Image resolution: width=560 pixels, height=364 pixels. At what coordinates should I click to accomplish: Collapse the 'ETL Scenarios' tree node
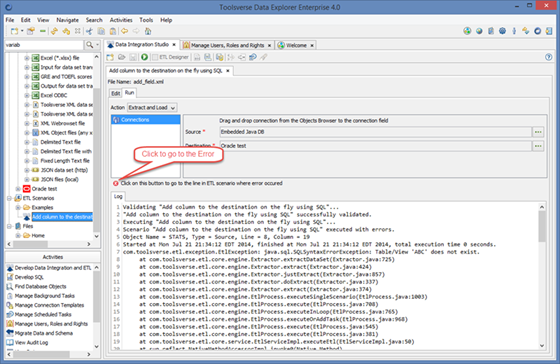tap(9, 198)
